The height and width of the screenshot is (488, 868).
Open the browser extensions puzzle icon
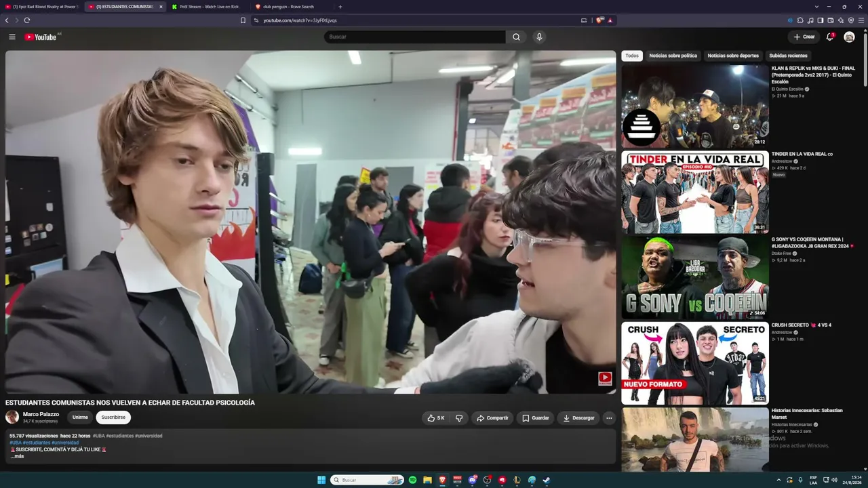click(x=800, y=20)
